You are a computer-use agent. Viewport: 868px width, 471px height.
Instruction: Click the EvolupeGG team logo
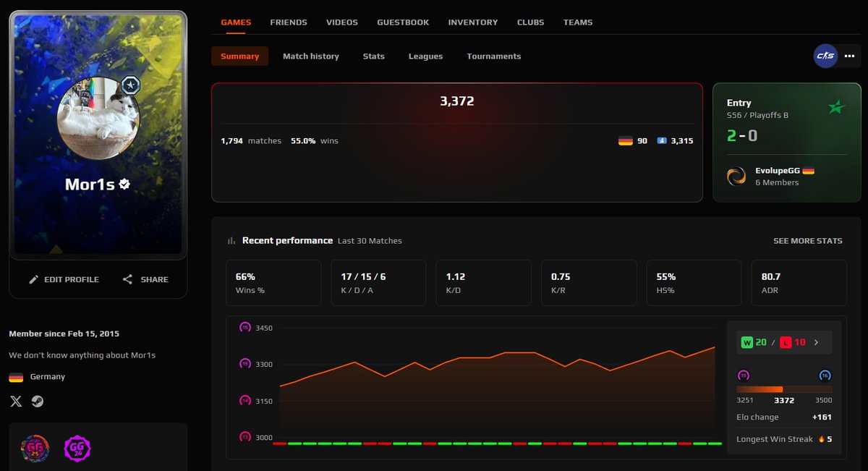coord(736,176)
